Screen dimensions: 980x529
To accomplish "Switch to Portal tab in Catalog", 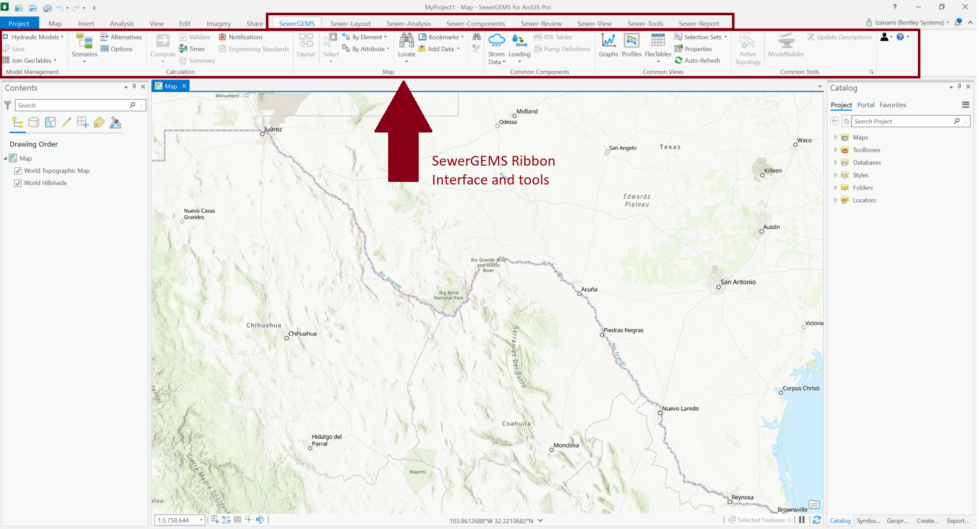I will click(x=865, y=105).
